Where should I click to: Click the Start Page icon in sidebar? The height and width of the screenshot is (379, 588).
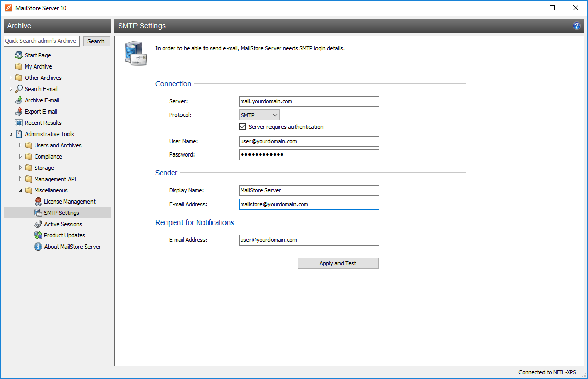click(19, 55)
